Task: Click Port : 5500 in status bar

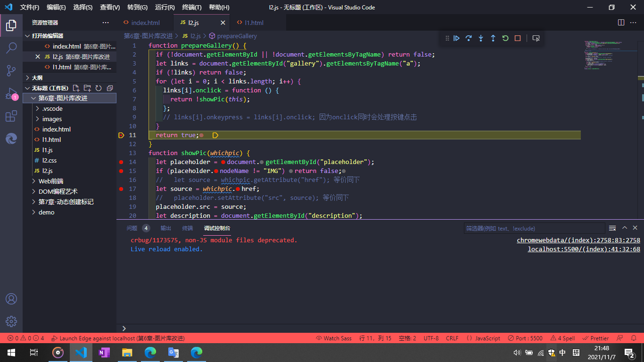Action: click(x=525, y=338)
